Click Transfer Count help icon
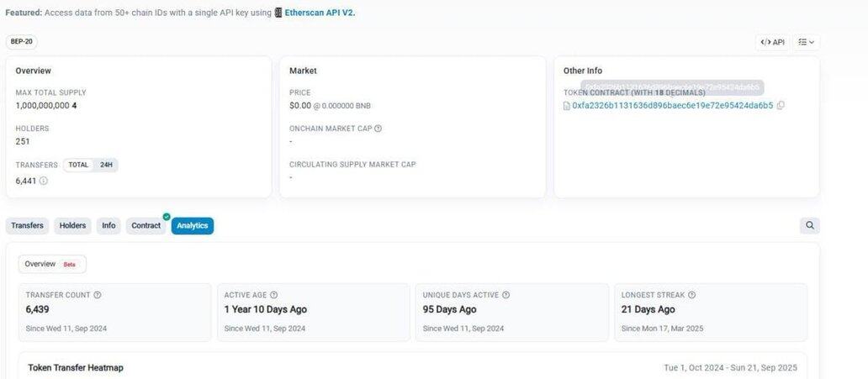Image resolution: width=868 pixels, height=379 pixels. click(x=98, y=295)
